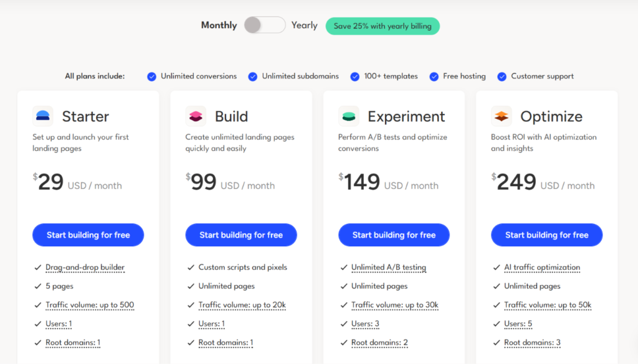Click the Starter plan heading
The image size is (638, 364).
tap(85, 116)
